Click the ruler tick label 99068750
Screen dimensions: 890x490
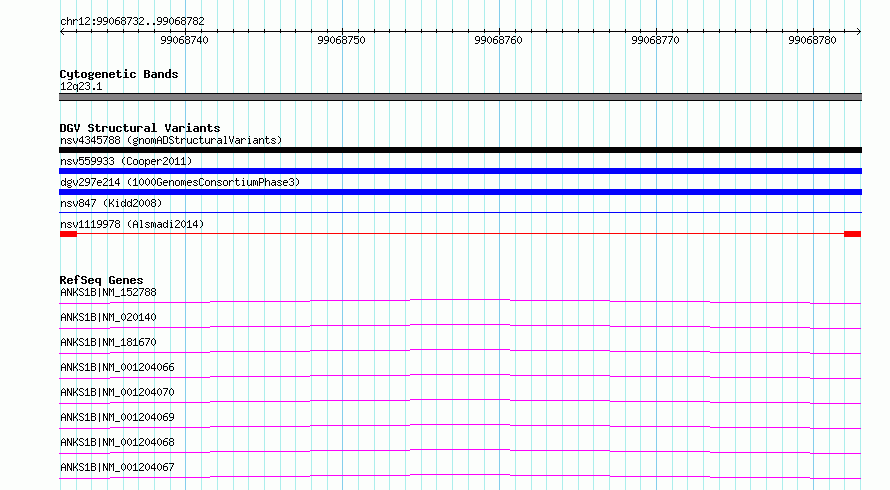(x=341, y=40)
